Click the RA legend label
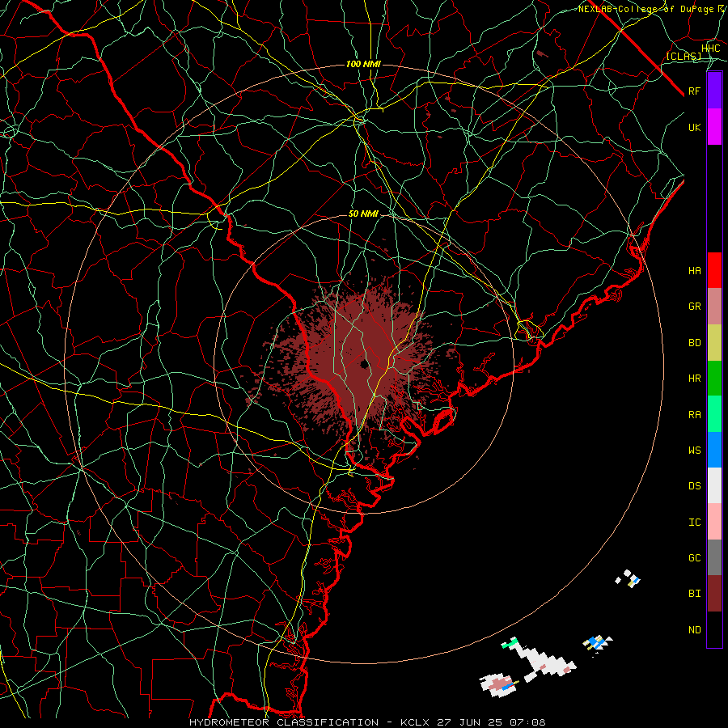This screenshot has height=728, width=728. click(694, 415)
